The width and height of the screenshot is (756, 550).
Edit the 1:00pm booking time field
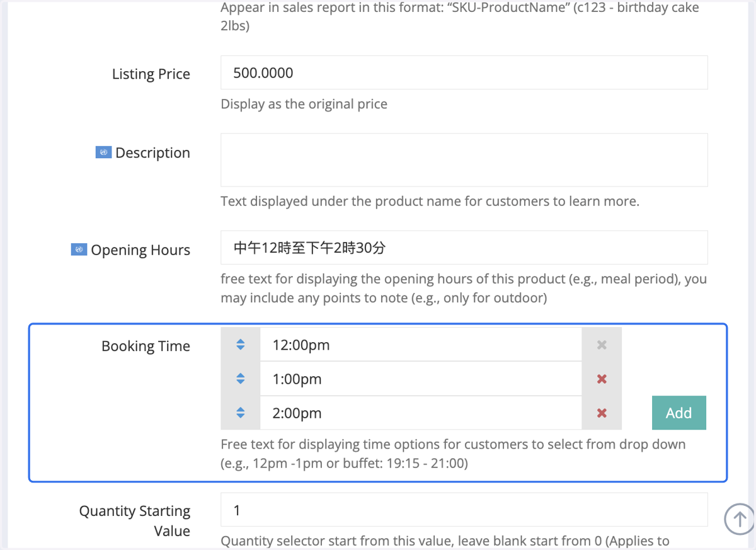(421, 379)
